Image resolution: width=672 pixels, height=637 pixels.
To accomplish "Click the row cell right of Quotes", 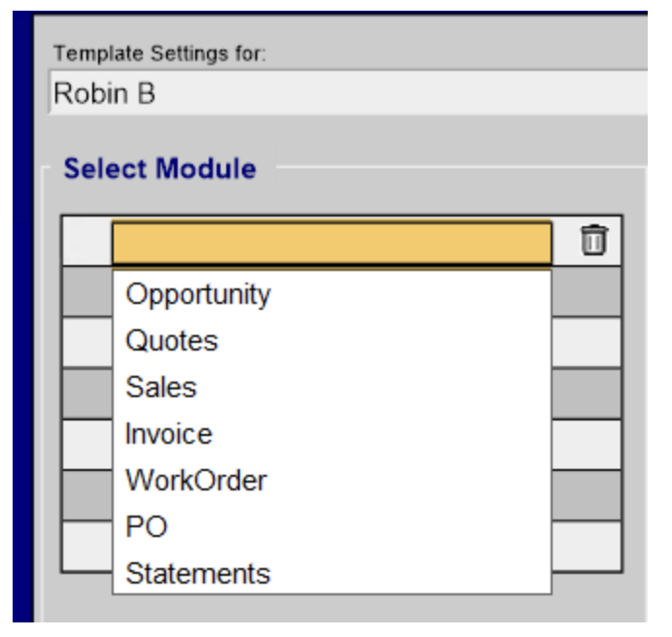I will pos(587,343).
